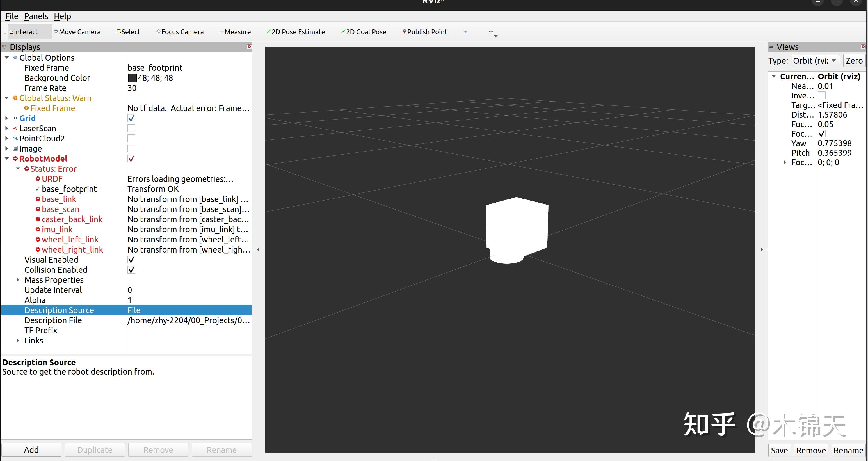The height and width of the screenshot is (461, 868).
Task: Uncheck the Focal Shape Fixed Size checkbox
Action: [821, 134]
